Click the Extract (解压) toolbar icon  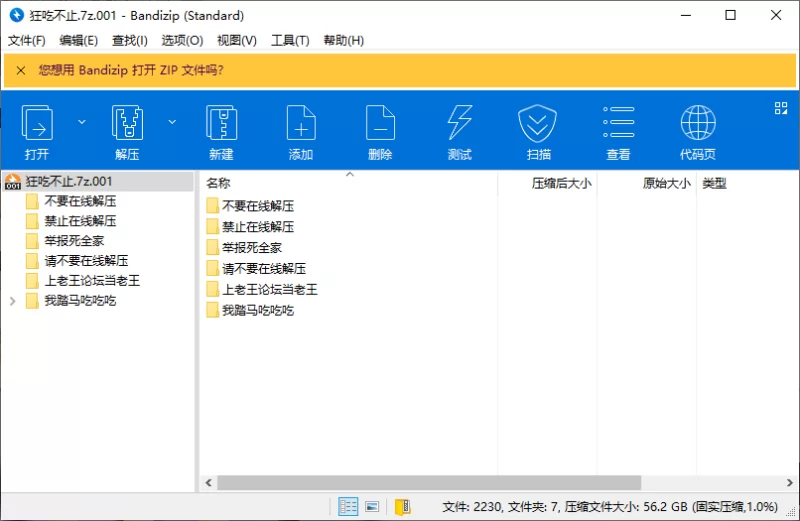point(127,122)
